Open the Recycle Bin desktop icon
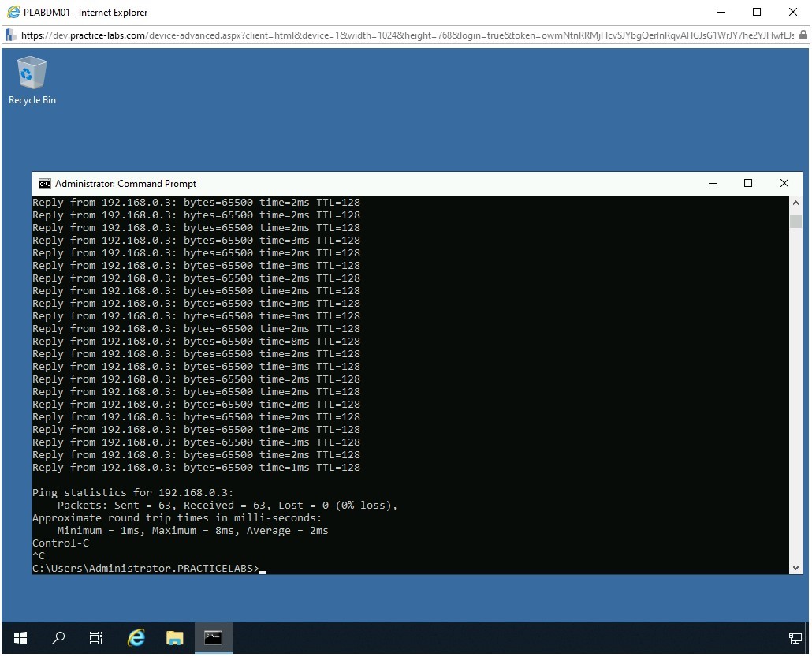 32,79
